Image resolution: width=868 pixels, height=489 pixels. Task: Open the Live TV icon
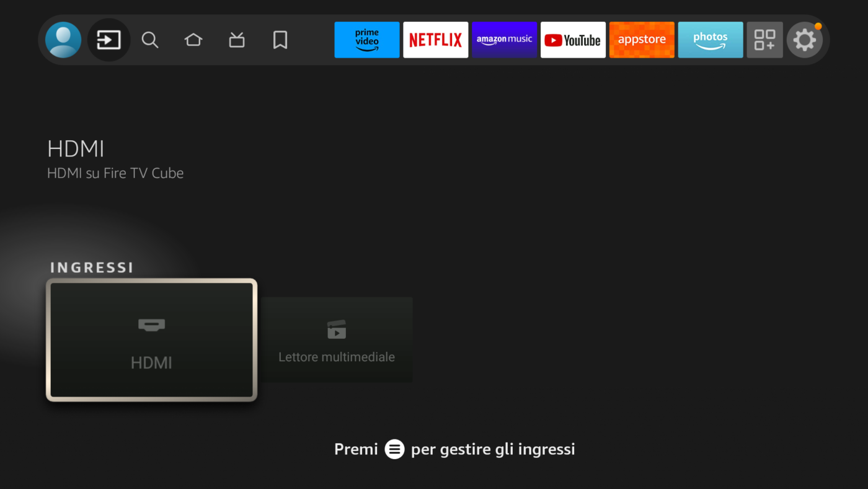tap(236, 40)
